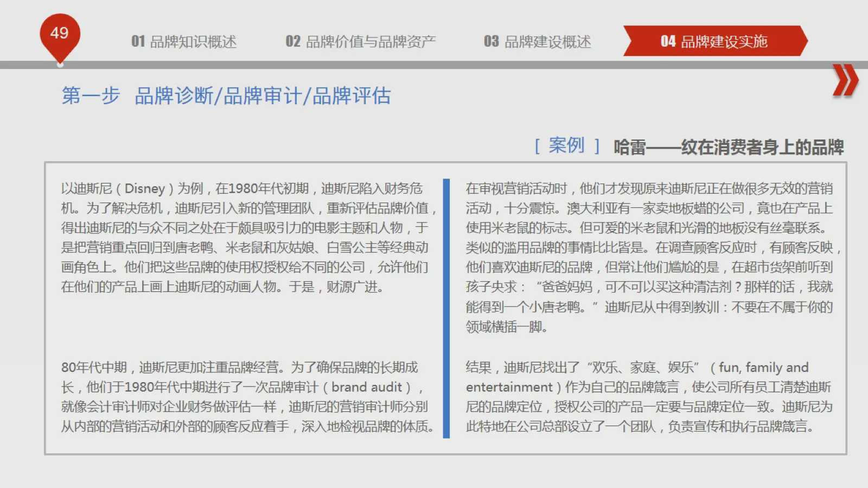The width and height of the screenshot is (868, 488).
Task: Select the active 04 品牌建设实施 tab
Action: pyautogui.click(x=714, y=41)
